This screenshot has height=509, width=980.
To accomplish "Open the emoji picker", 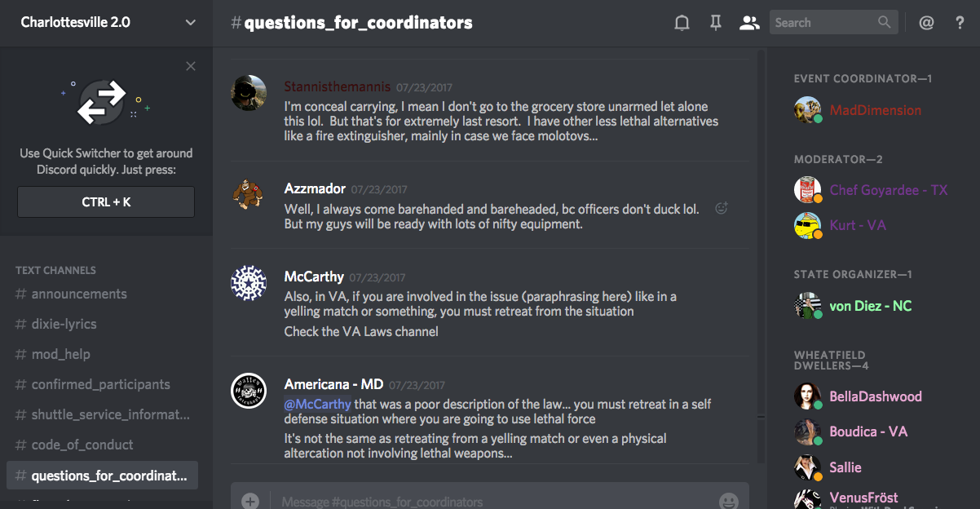I will click(x=728, y=501).
